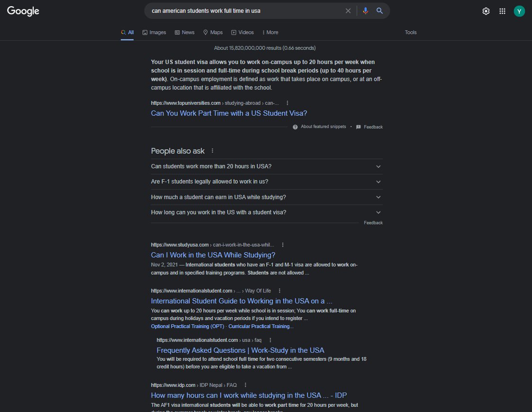Open the Google apps grid icon
The height and width of the screenshot is (412, 532).
(503, 11)
